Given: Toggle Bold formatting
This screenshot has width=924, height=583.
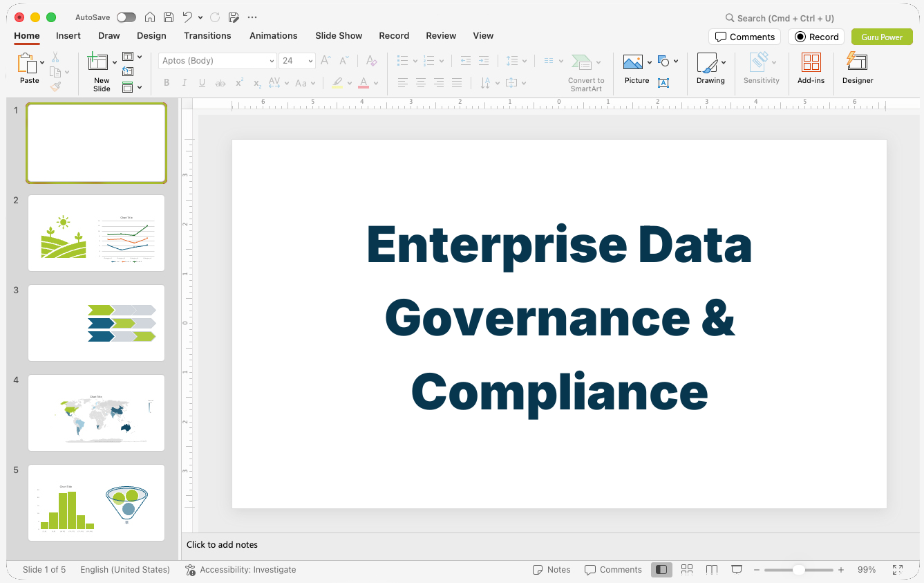Looking at the screenshot, I should click(167, 83).
